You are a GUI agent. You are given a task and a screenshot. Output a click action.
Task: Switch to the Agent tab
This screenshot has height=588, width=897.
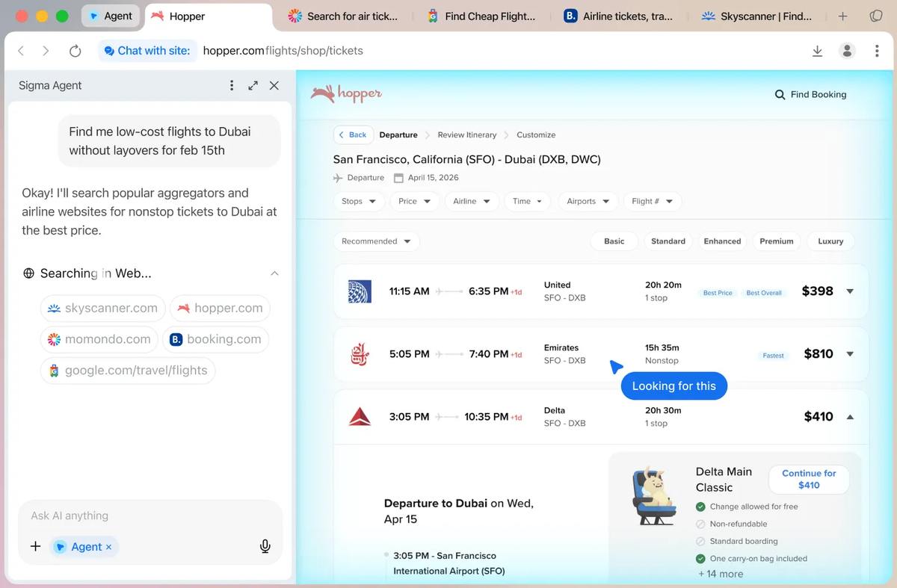click(x=111, y=16)
